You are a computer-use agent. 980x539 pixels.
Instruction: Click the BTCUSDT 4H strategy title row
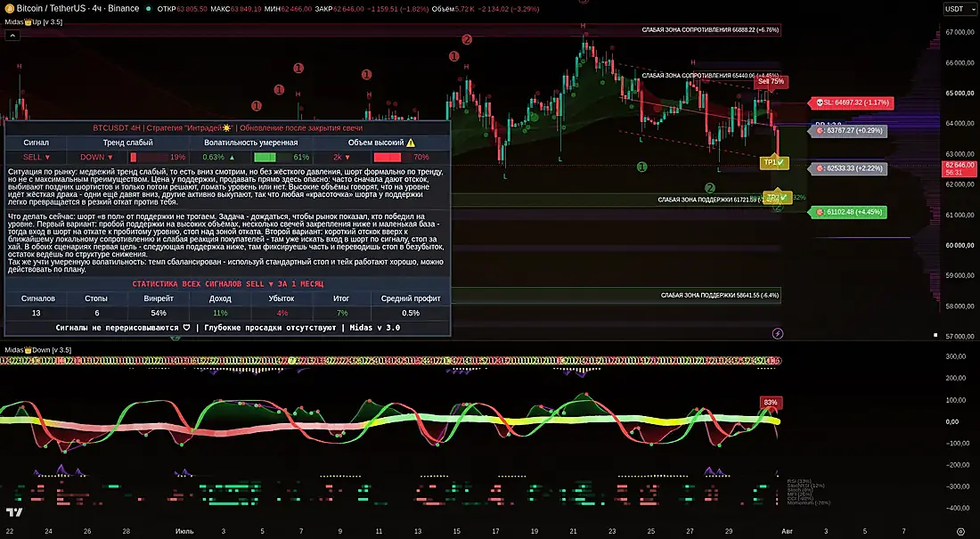(227, 127)
